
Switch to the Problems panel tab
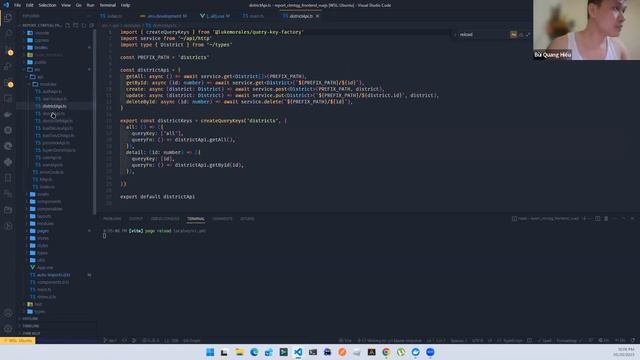pyautogui.click(x=112, y=219)
